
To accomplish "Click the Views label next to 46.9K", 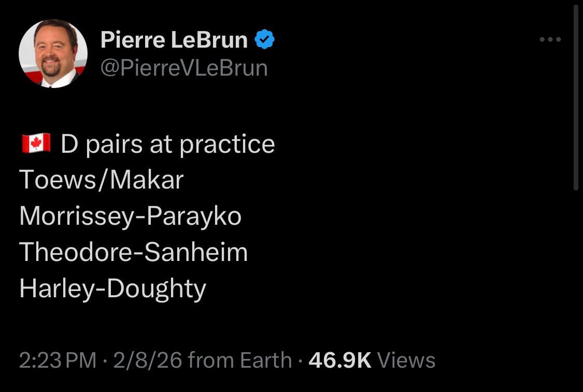I will point(406,359).
